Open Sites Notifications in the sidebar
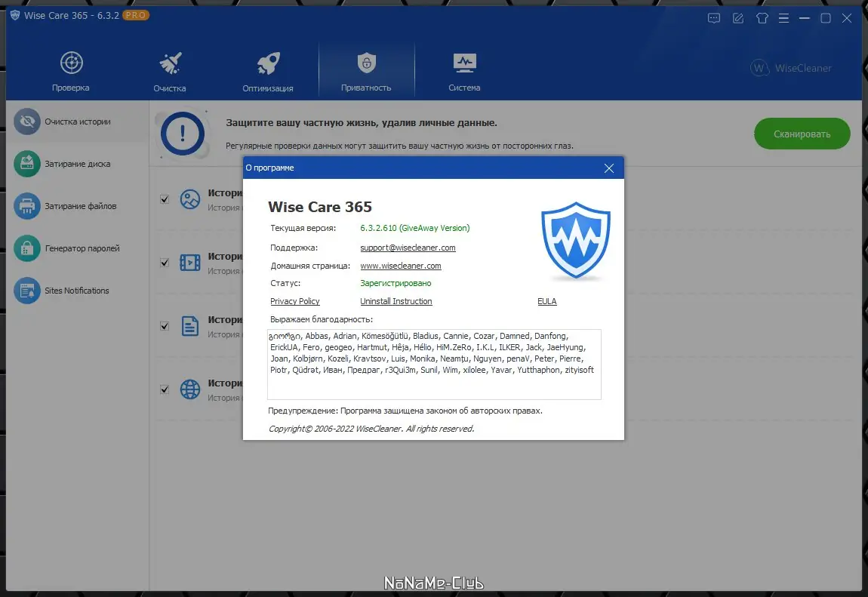This screenshot has height=597, width=868. tap(77, 291)
